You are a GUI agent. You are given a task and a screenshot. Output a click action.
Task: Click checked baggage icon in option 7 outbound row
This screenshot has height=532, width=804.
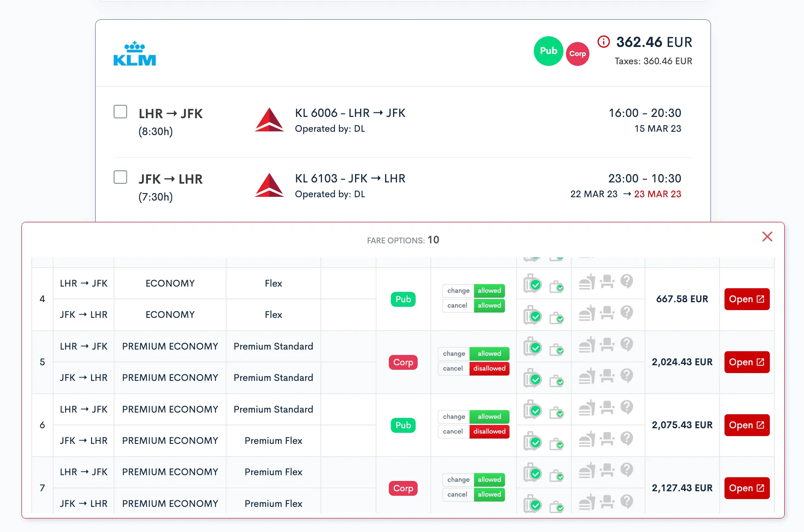click(532, 473)
